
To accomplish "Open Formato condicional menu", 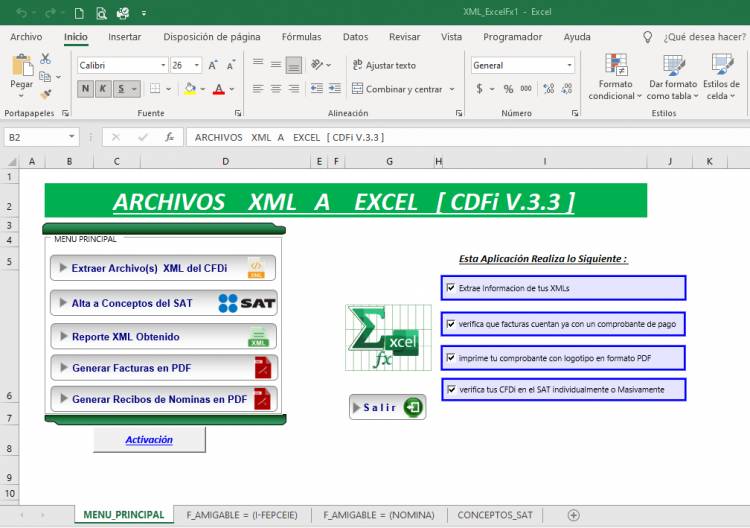I will click(615, 77).
